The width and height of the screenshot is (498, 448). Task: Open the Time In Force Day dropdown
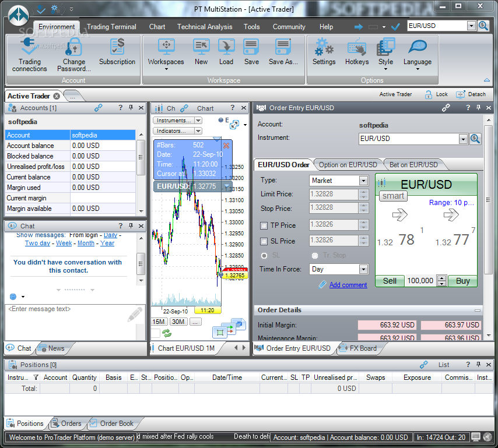363,269
